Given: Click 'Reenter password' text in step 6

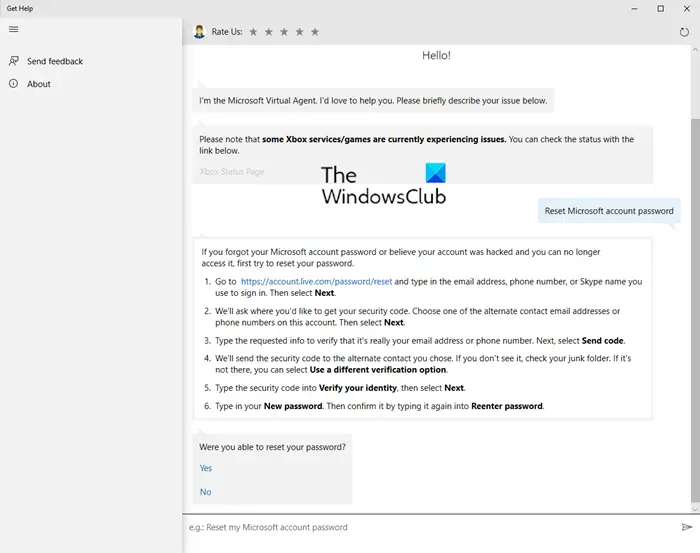Looking at the screenshot, I should (x=507, y=406).
